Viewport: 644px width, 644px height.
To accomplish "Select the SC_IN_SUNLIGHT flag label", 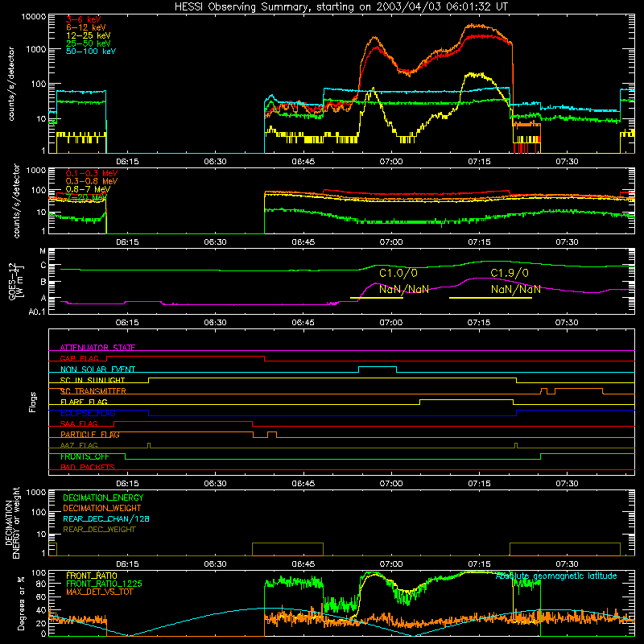I will pyautogui.click(x=93, y=380).
